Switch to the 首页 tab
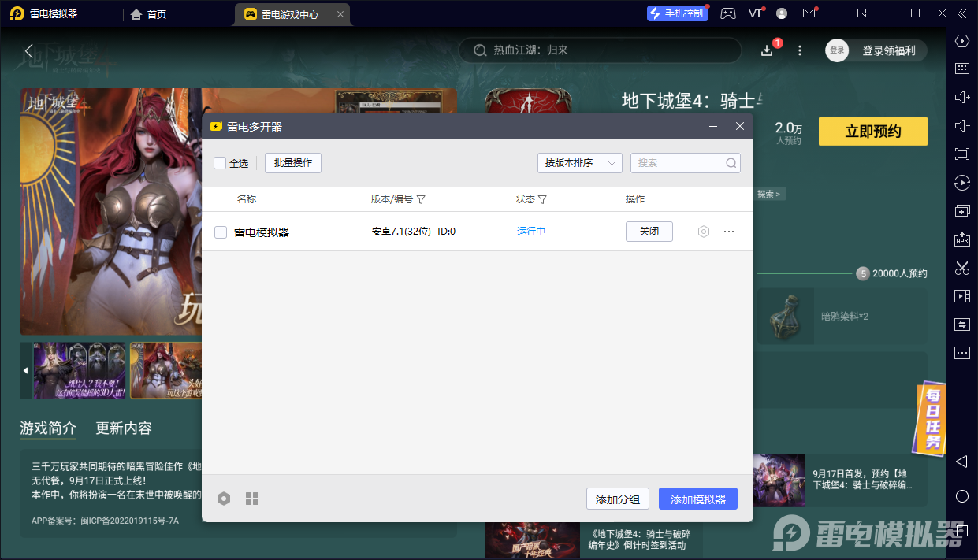 pos(149,13)
